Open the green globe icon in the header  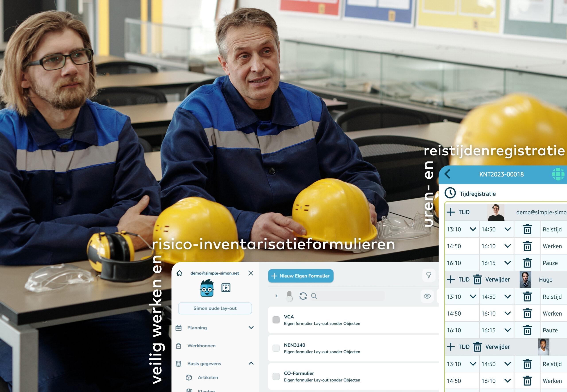point(558,174)
